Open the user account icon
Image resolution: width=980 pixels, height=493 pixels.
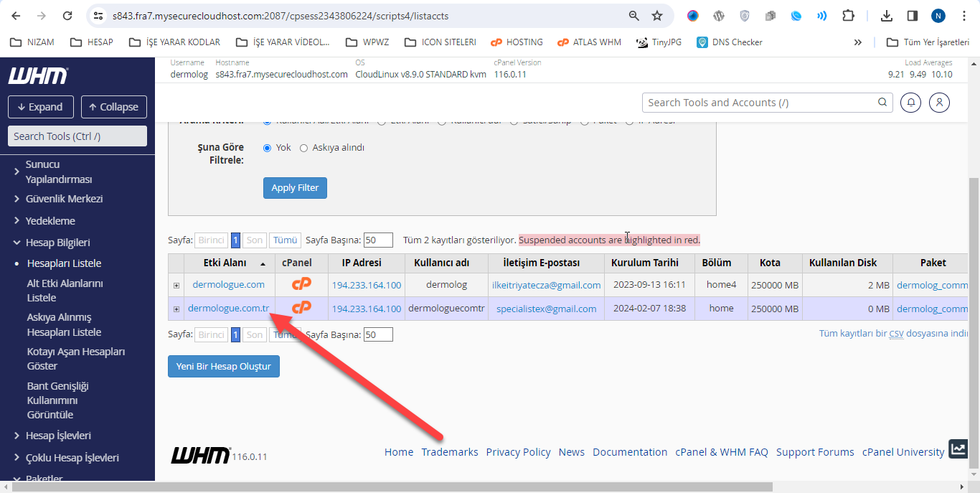[x=940, y=103]
